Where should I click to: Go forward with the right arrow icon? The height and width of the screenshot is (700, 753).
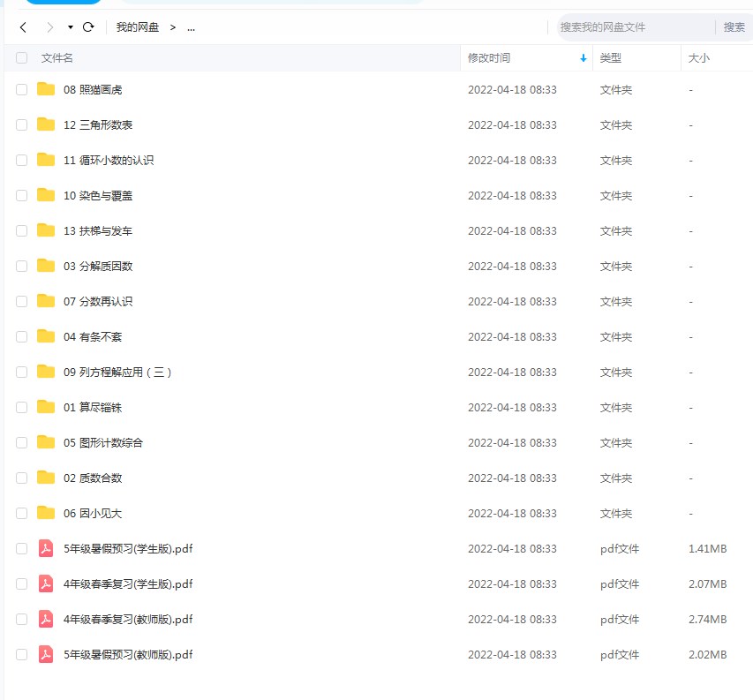[x=50, y=27]
